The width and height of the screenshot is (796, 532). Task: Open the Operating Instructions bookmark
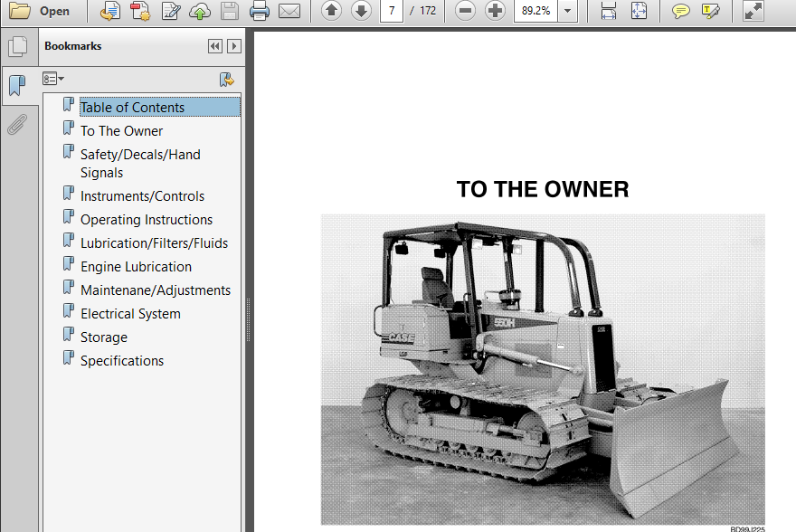click(x=147, y=220)
